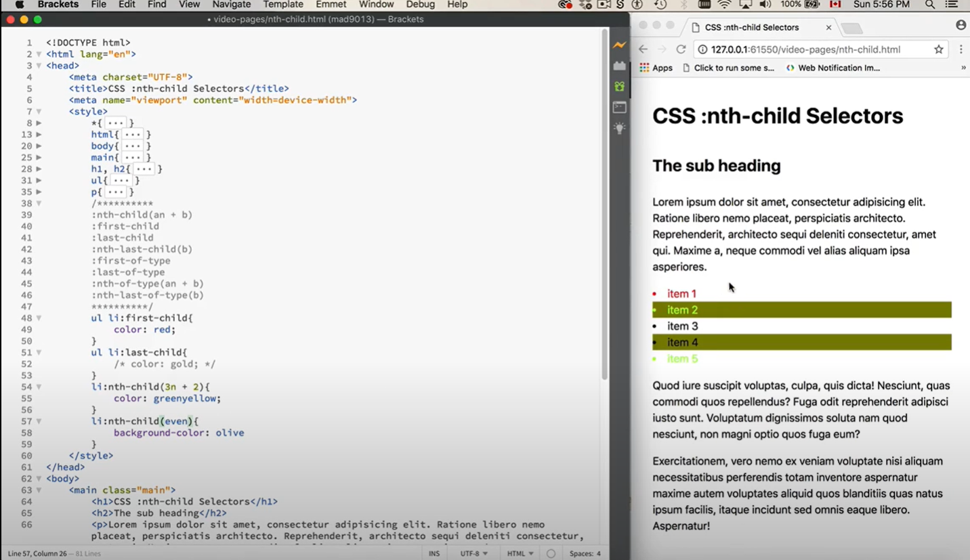Open the Apple menu

click(20, 5)
